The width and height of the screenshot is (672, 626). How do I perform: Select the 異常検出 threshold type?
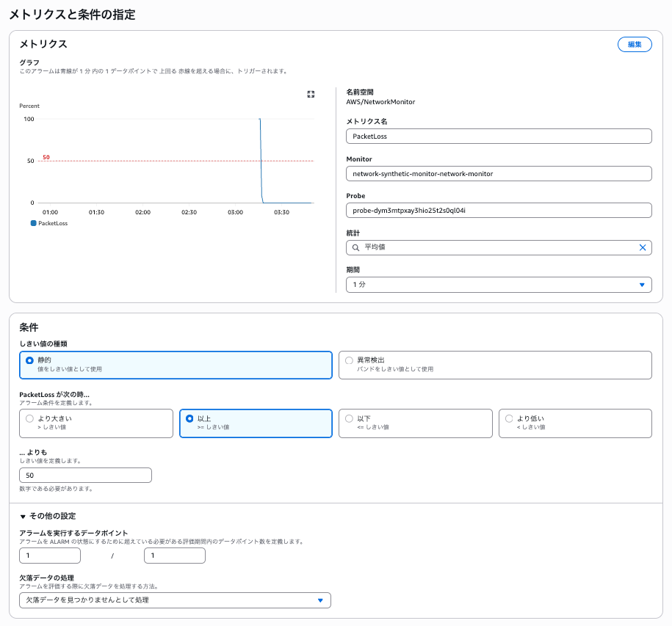(x=495, y=365)
